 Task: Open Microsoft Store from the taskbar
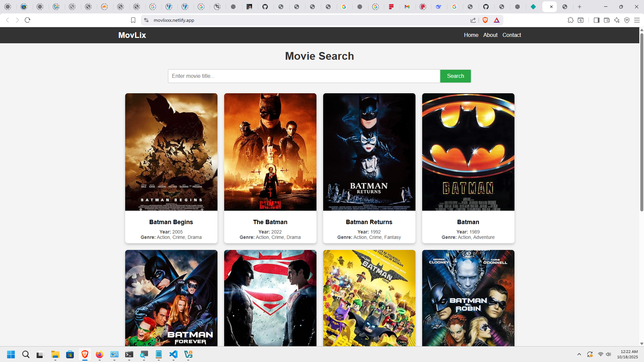click(x=70, y=355)
